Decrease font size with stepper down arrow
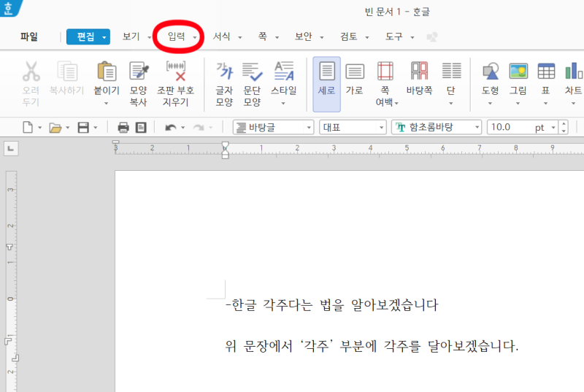Image resolution: width=584 pixels, height=392 pixels. coord(564,131)
